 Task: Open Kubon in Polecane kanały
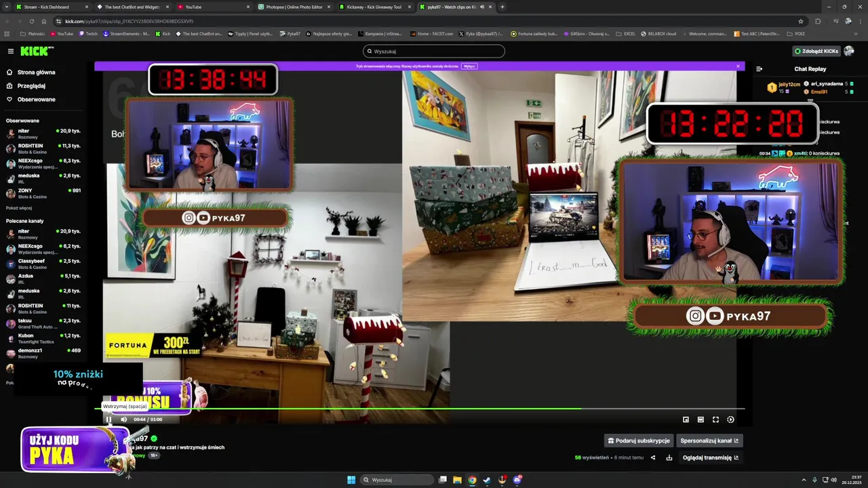[43, 338]
